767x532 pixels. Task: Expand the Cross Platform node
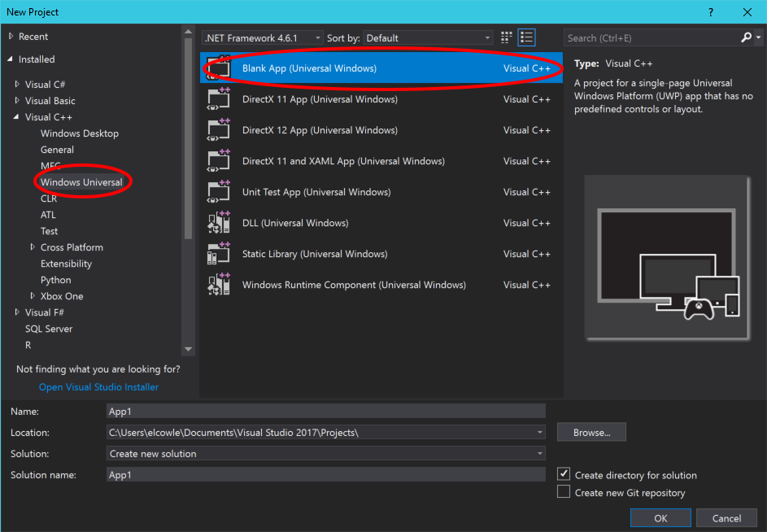[x=33, y=247]
